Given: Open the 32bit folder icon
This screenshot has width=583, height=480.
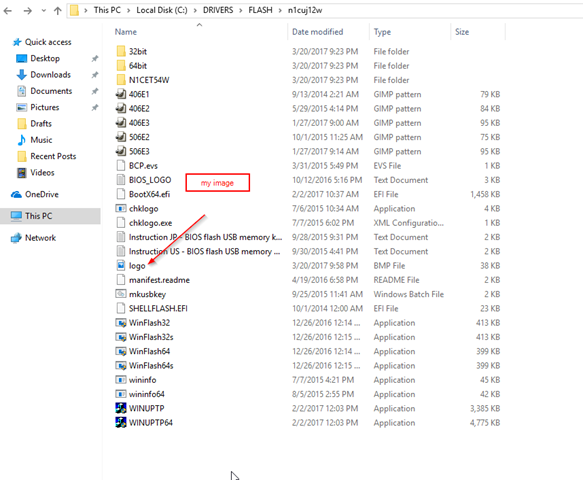Looking at the screenshot, I should (121, 51).
